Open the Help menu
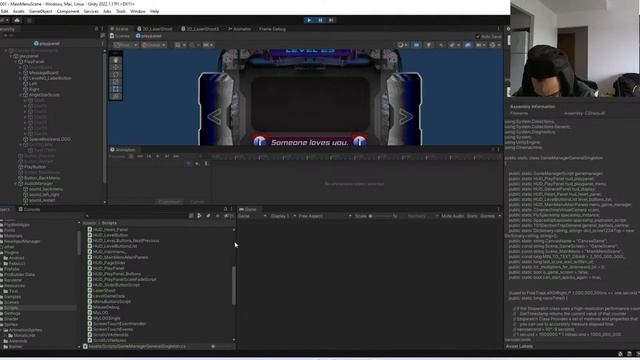Image resolution: width=640 pixels, height=360 pixels. (154, 11)
